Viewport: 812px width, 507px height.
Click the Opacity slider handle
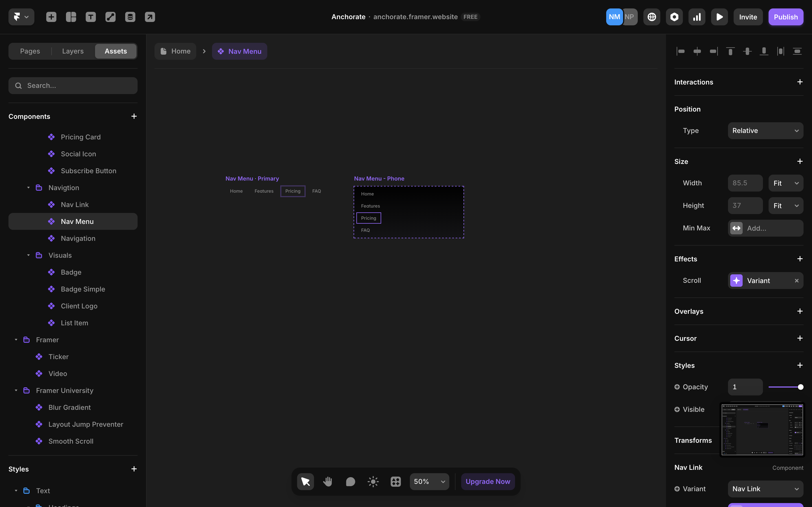tap(801, 387)
